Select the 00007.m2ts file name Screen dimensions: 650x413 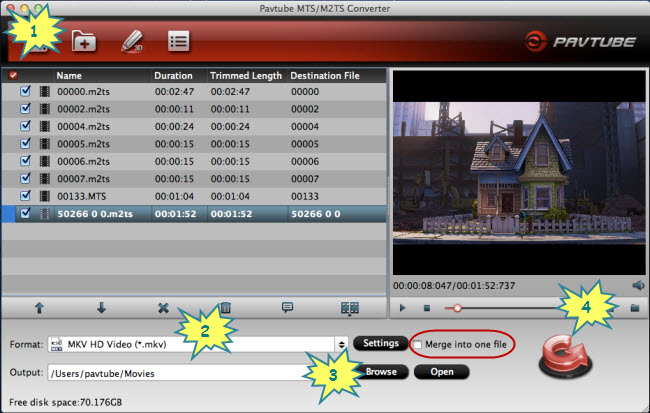pyautogui.click(x=83, y=179)
